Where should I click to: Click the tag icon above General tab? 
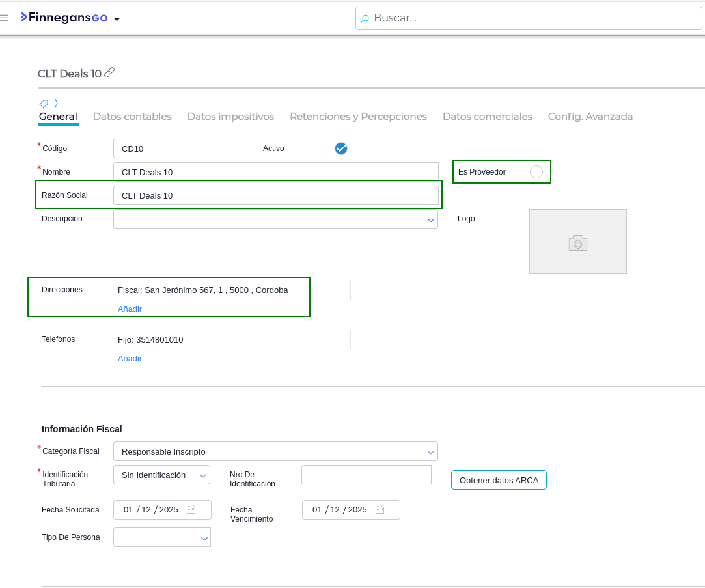click(x=44, y=104)
